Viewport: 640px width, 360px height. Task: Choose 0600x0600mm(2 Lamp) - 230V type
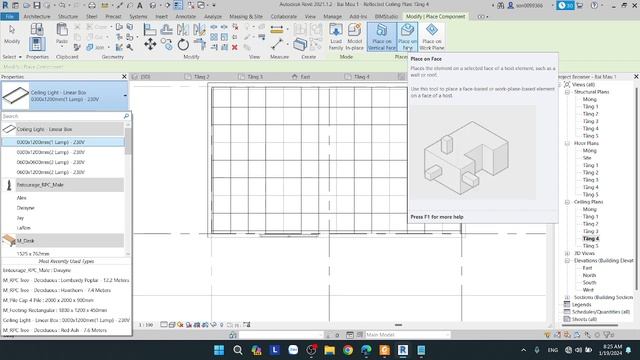point(63,162)
